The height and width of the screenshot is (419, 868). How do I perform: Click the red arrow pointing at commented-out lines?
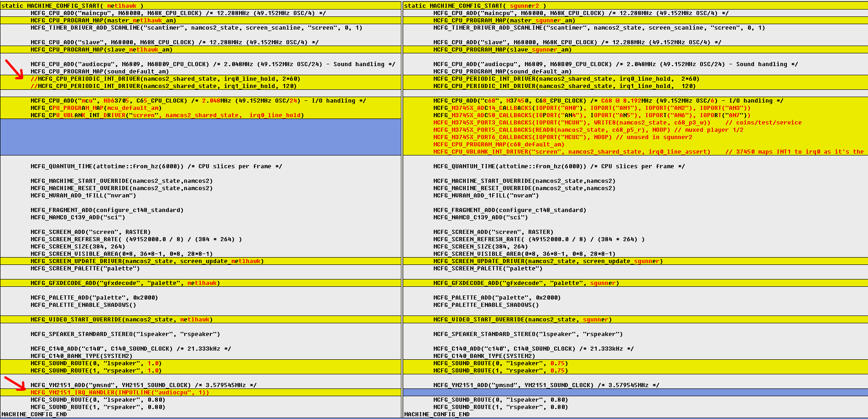pos(14,69)
